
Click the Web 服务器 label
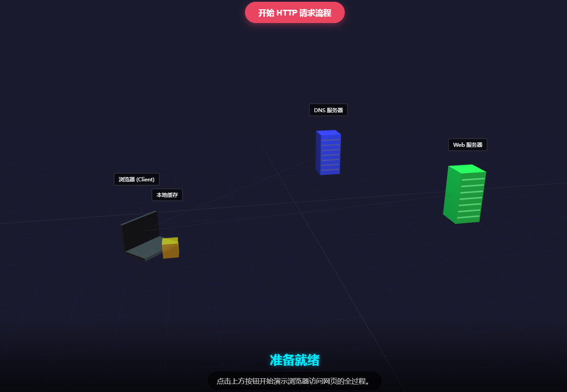click(467, 145)
